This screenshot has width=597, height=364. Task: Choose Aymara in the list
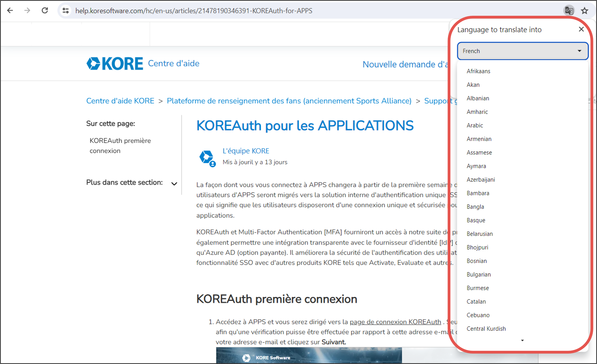476,166
